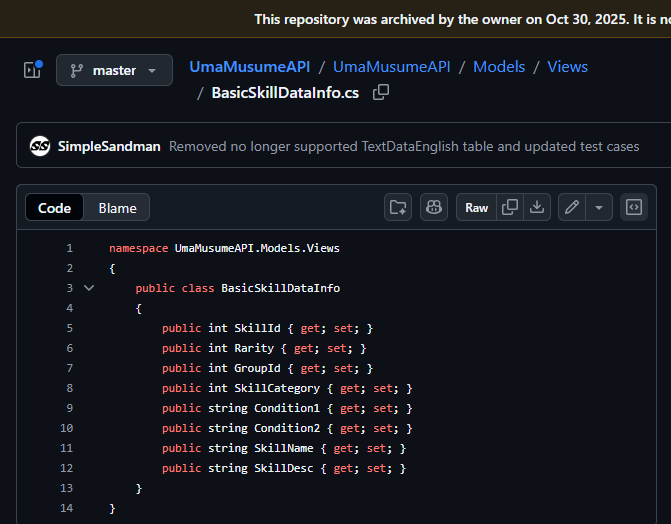
Task: Click the SkillId property name
Action: pyautogui.click(x=257, y=328)
